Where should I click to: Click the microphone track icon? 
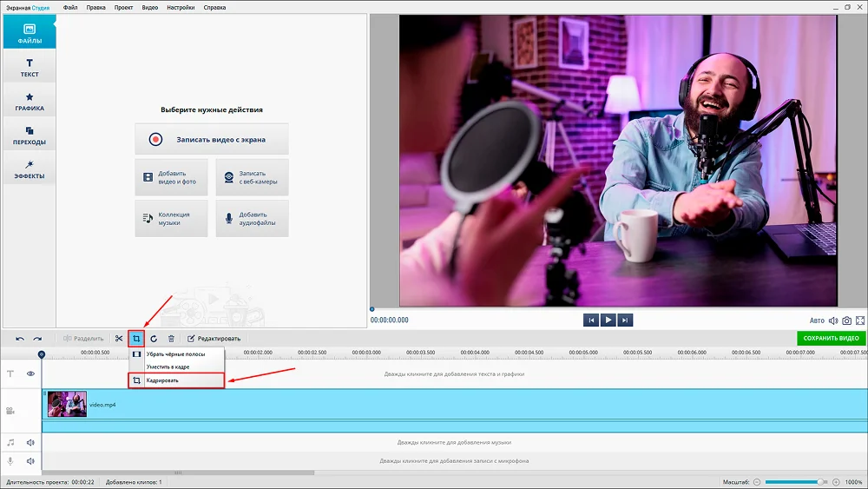pos(10,460)
